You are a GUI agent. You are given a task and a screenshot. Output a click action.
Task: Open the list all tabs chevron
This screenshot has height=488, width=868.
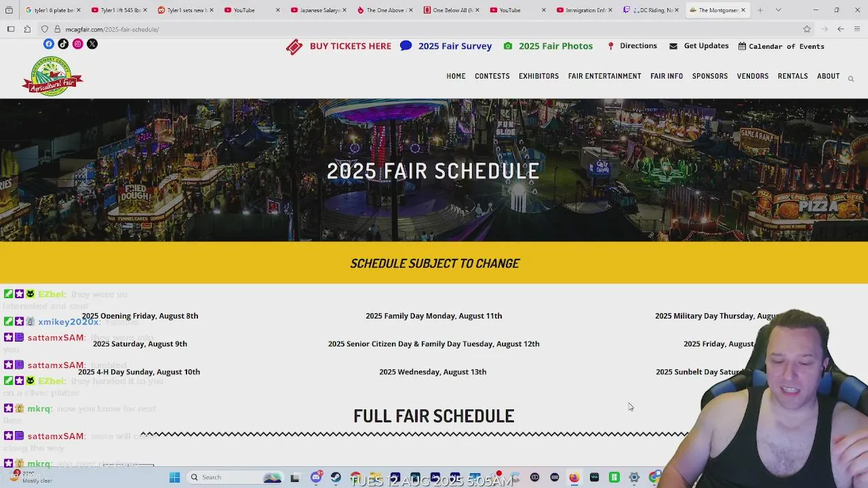(778, 10)
